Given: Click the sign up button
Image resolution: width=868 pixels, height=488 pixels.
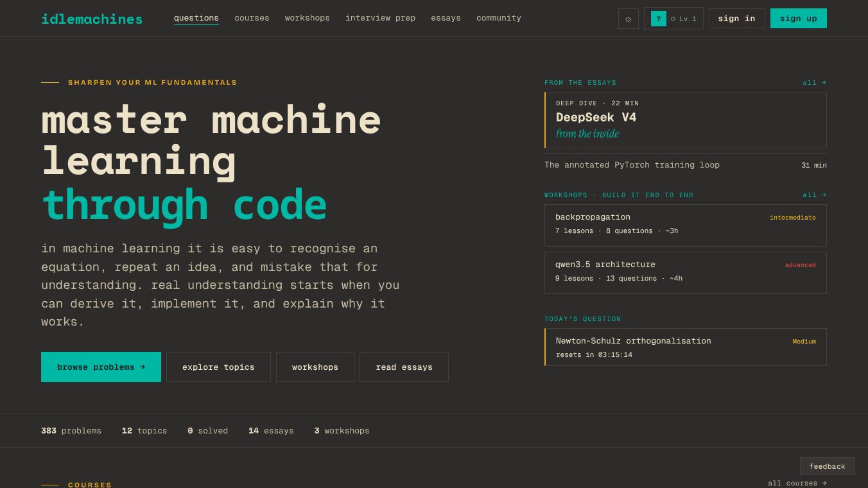Looking at the screenshot, I should [799, 19].
